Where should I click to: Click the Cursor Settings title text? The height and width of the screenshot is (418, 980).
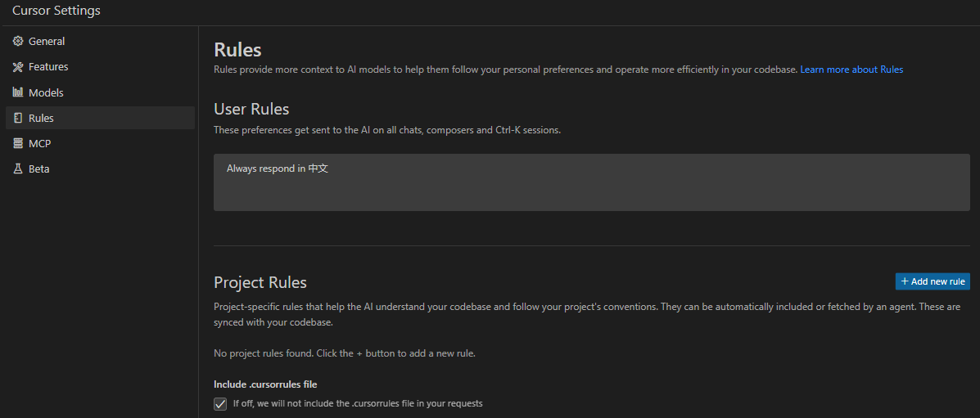[x=56, y=11]
